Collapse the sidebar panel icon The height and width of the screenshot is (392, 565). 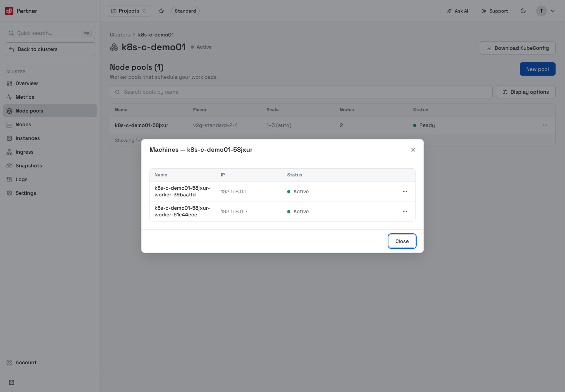[12, 382]
